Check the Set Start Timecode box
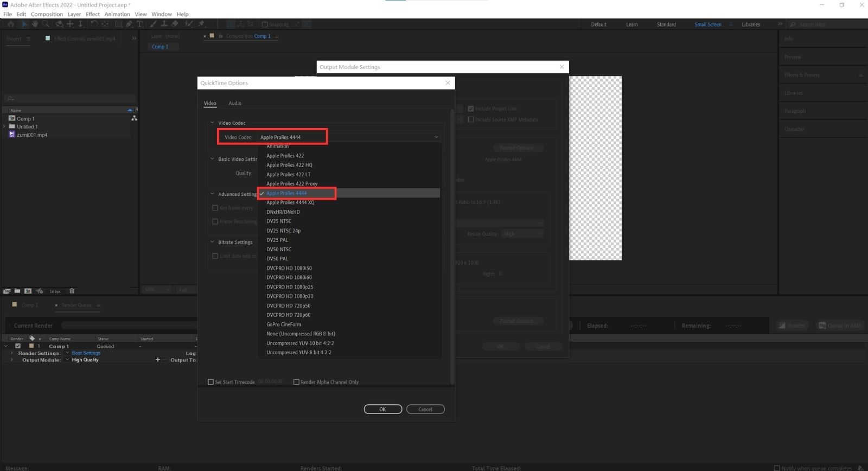 pos(211,382)
